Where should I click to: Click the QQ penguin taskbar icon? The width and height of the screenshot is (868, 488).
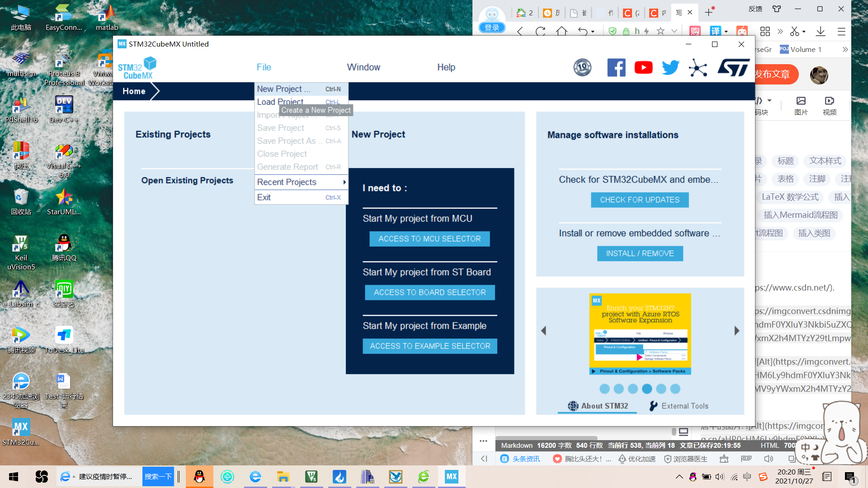[x=199, y=476]
